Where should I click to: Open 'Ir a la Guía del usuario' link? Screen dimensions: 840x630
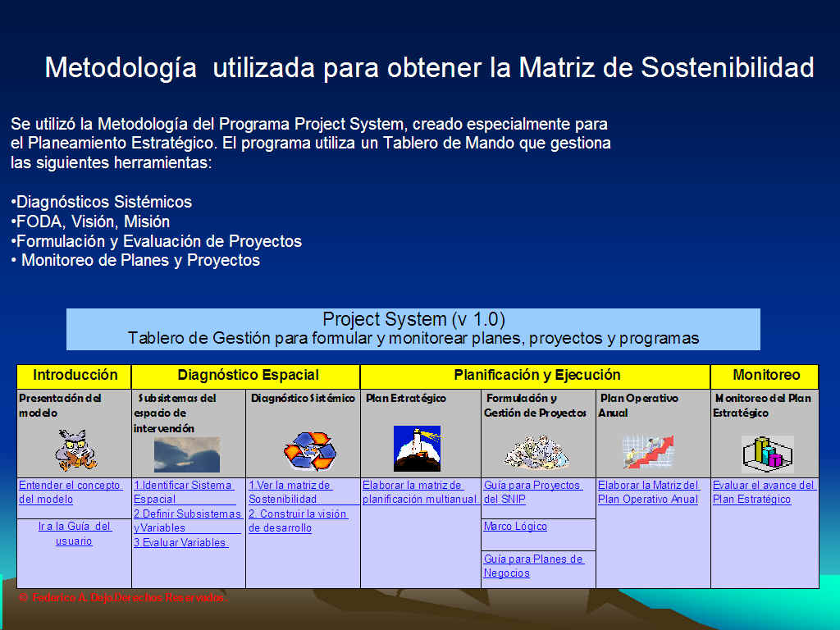click(75, 533)
